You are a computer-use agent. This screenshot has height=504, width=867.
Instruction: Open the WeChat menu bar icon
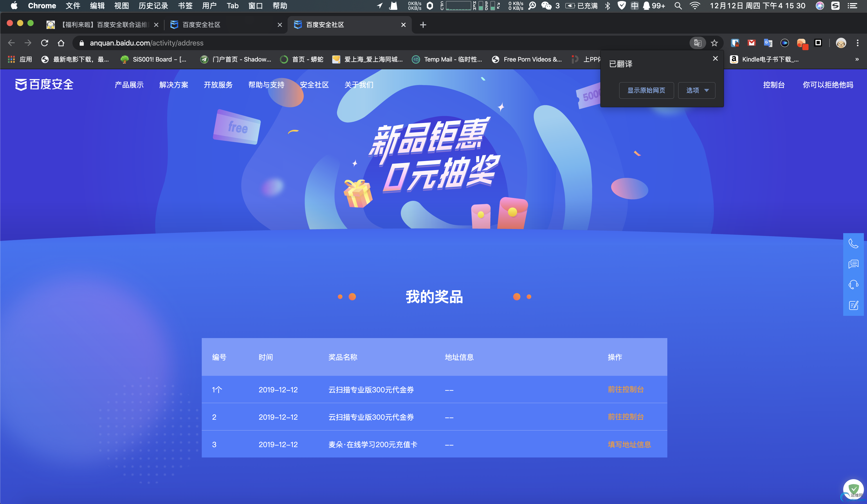tap(546, 6)
